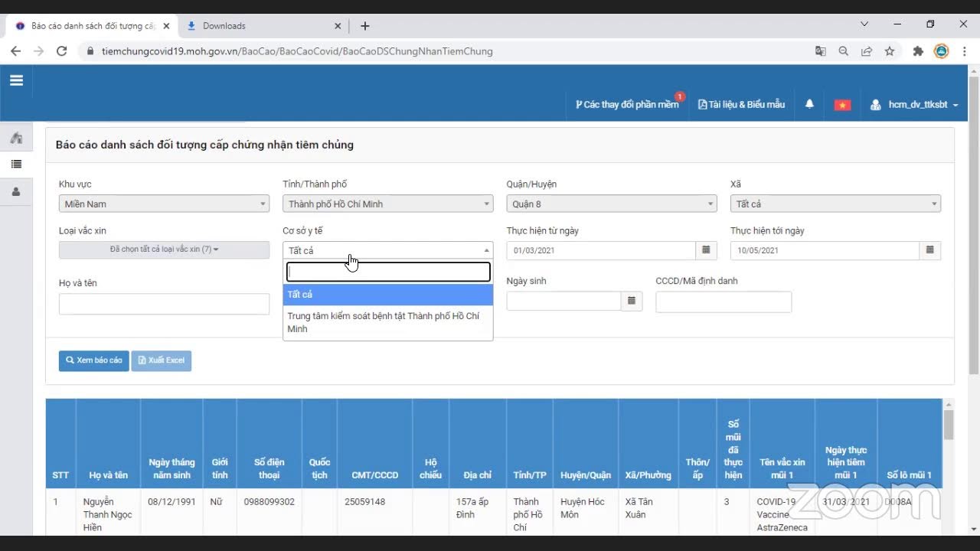980x551 pixels.
Task: Click the sidebar user icon
Action: [x=16, y=192]
